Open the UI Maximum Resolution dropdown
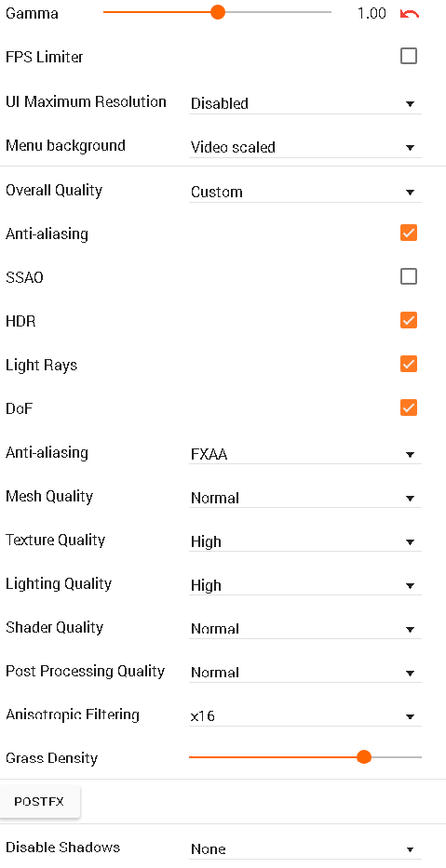Screen dimensions: 446x868 pyautogui.click(x=305, y=103)
